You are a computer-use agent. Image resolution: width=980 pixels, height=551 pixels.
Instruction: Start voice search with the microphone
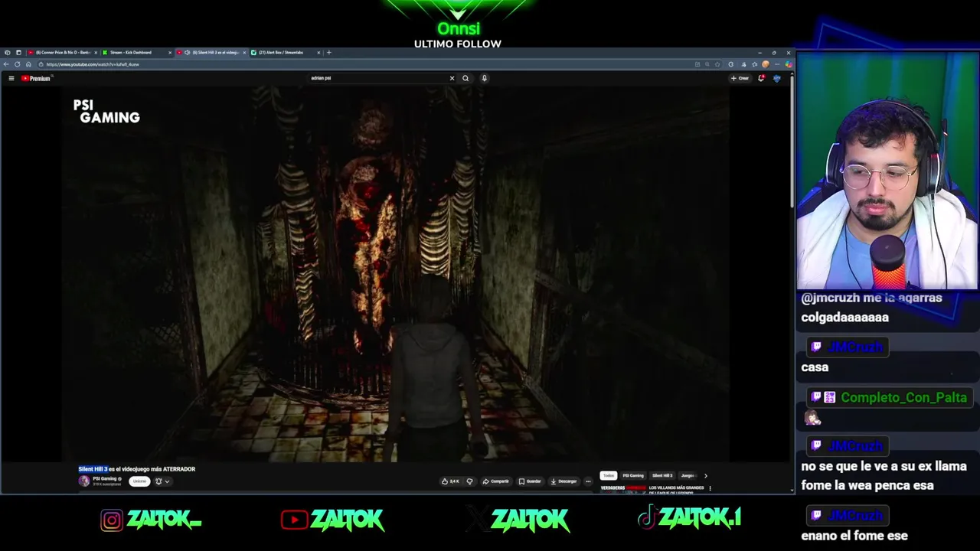click(484, 78)
